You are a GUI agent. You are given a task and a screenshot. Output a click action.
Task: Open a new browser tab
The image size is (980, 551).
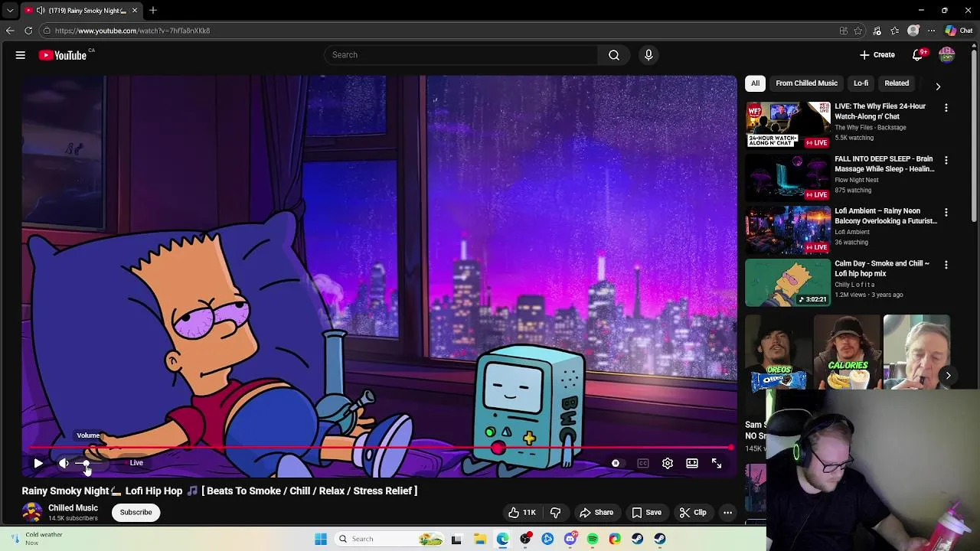(x=153, y=10)
